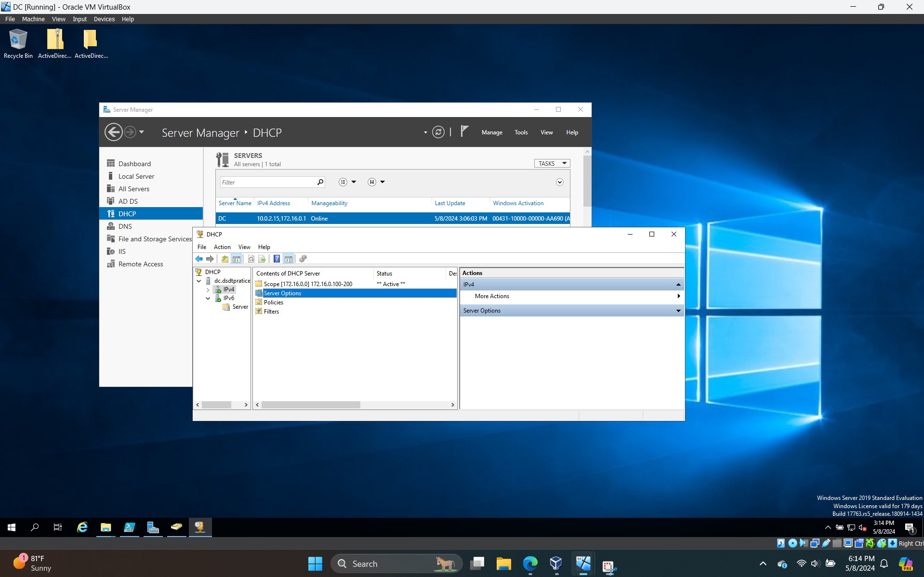Viewport: 924px width, 577px height.
Task: Select Local Server in Server Manager sidebar
Action: tap(151, 176)
